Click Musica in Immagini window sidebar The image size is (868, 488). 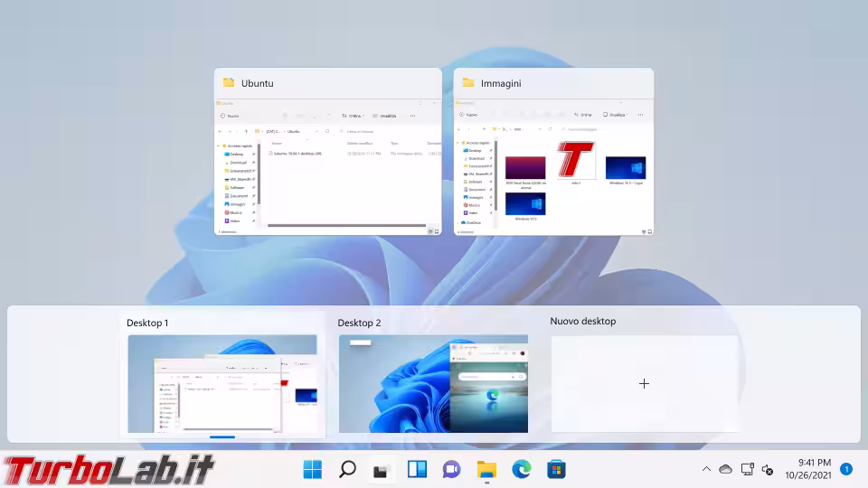click(475, 205)
